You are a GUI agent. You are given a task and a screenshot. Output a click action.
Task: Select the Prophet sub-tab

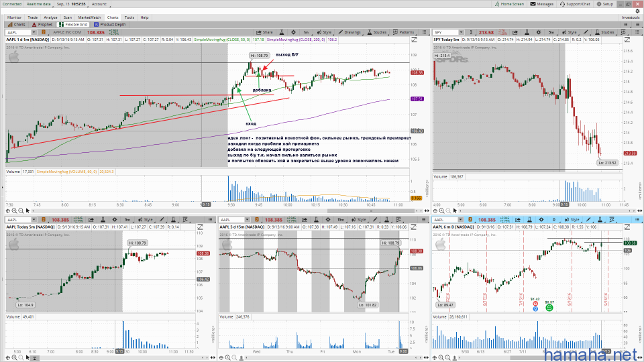tap(42, 24)
